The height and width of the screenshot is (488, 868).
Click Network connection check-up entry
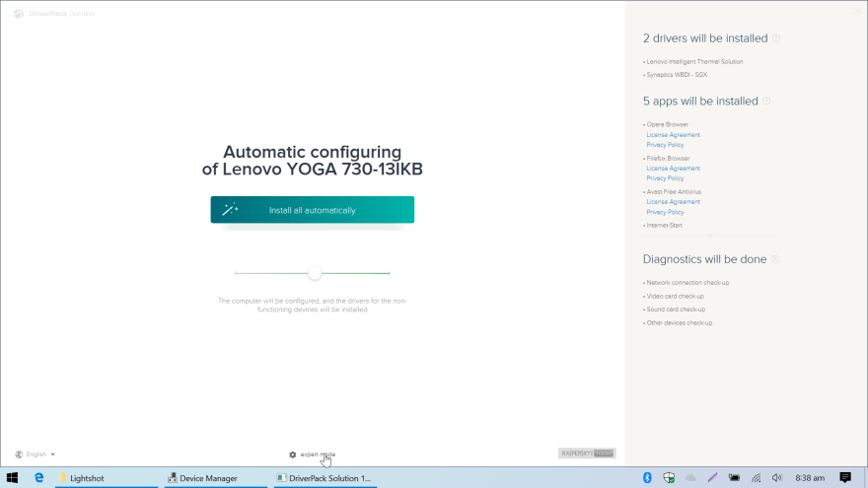coord(687,283)
